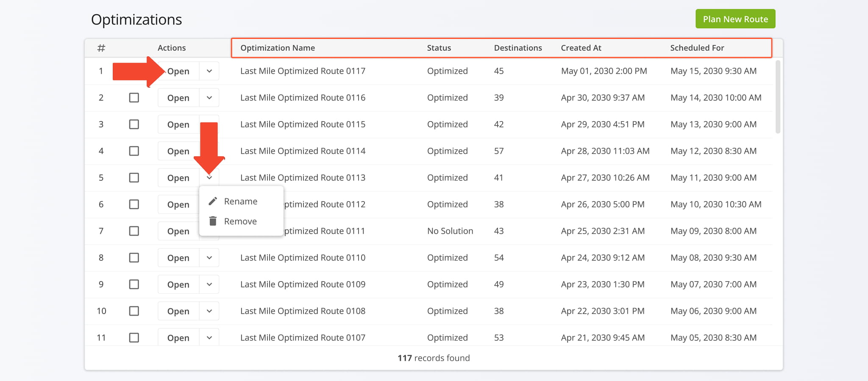
Task: Click the trash icon next to Remove
Action: coord(213,221)
